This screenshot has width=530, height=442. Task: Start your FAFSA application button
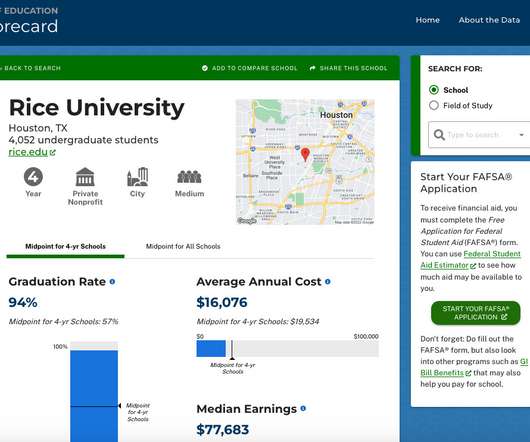tap(476, 313)
